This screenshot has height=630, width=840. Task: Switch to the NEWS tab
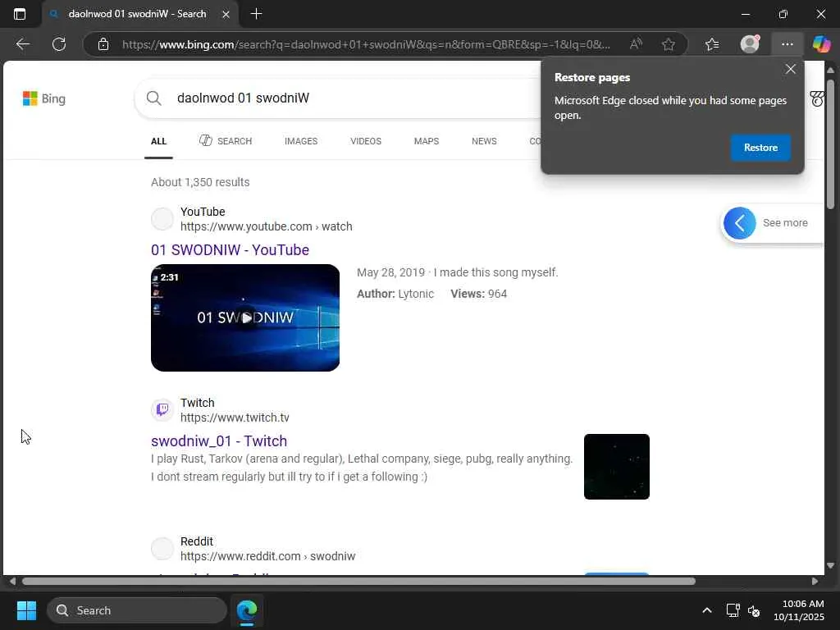484,141
